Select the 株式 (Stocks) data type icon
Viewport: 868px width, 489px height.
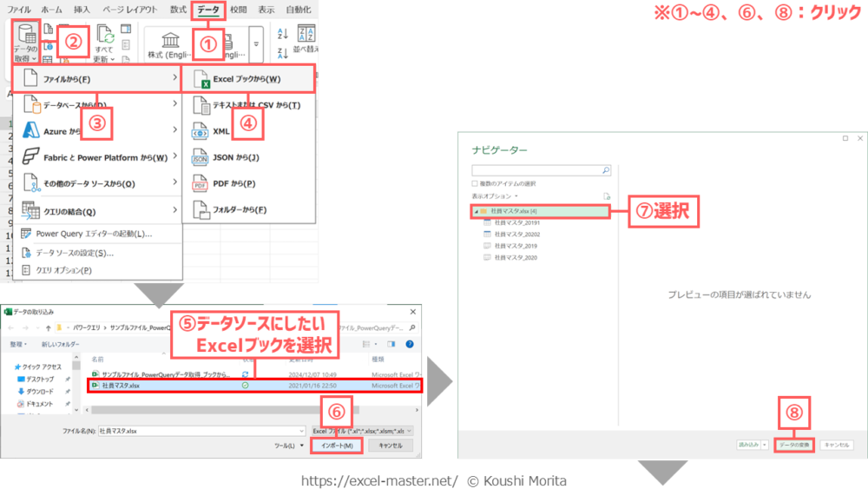(170, 43)
